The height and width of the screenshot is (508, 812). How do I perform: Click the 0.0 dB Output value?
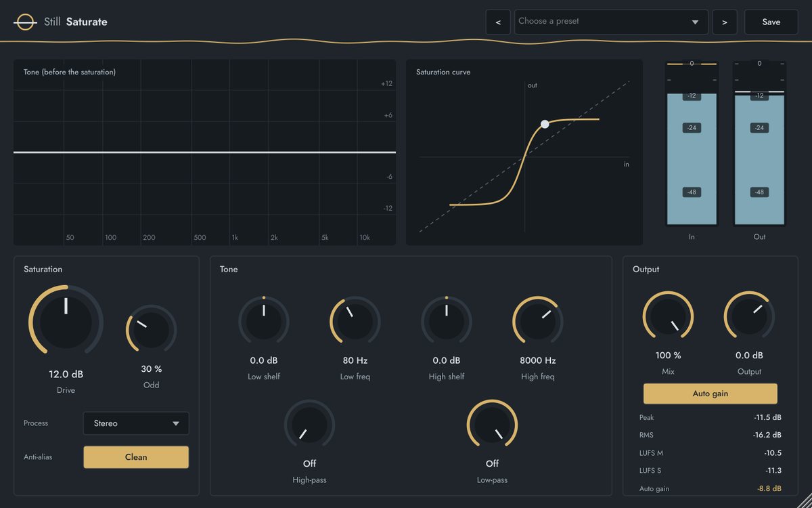click(749, 356)
